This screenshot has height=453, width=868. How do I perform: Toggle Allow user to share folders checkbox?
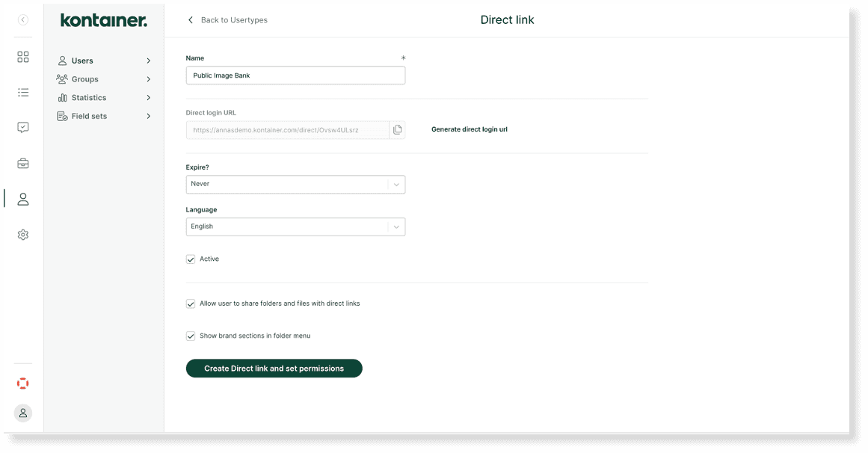(x=191, y=304)
